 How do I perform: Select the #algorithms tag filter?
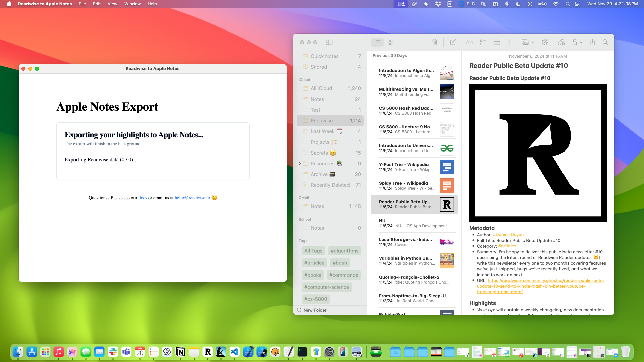(344, 251)
